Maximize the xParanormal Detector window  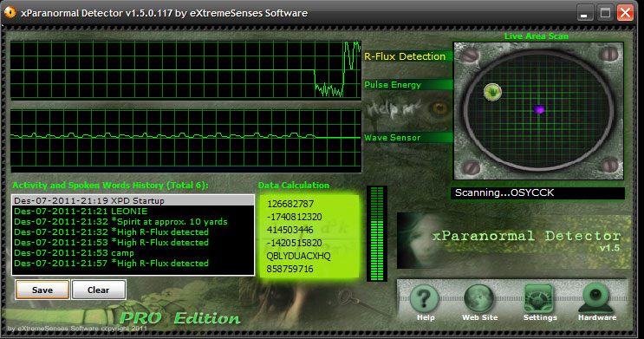pyautogui.click(x=605, y=13)
